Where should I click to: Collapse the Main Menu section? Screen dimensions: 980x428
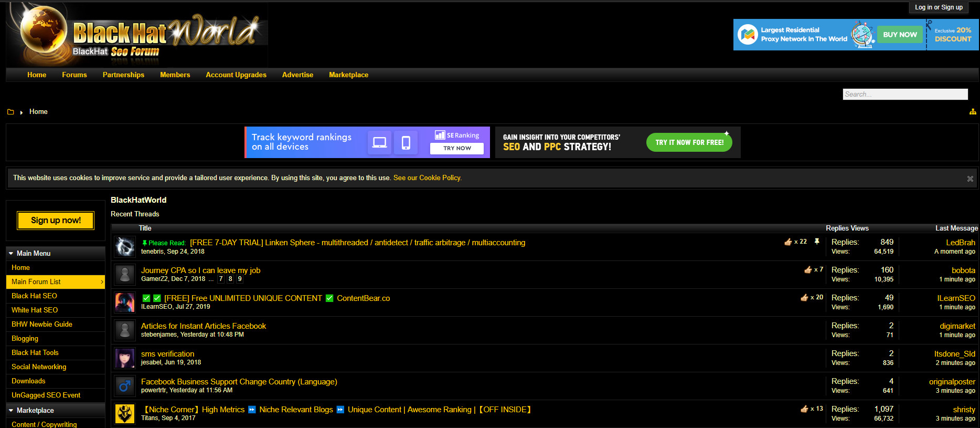[11, 253]
